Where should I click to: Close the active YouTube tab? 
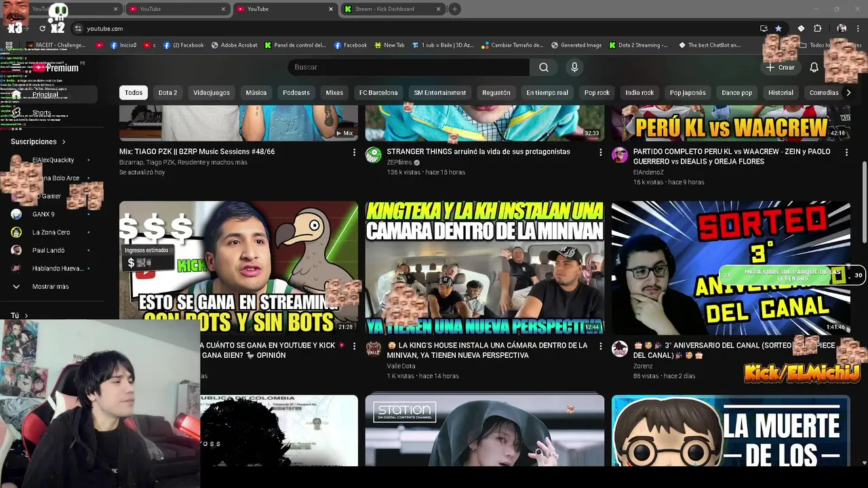(331, 9)
